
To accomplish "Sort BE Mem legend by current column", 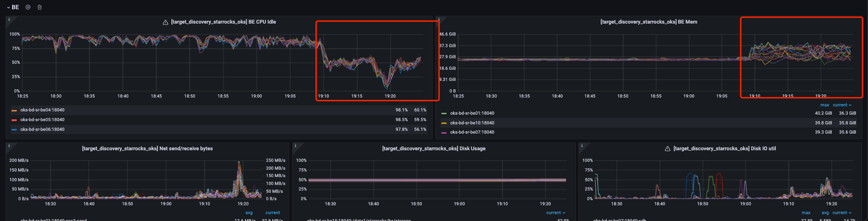I will pyautogui.click(x=842, y=105).
